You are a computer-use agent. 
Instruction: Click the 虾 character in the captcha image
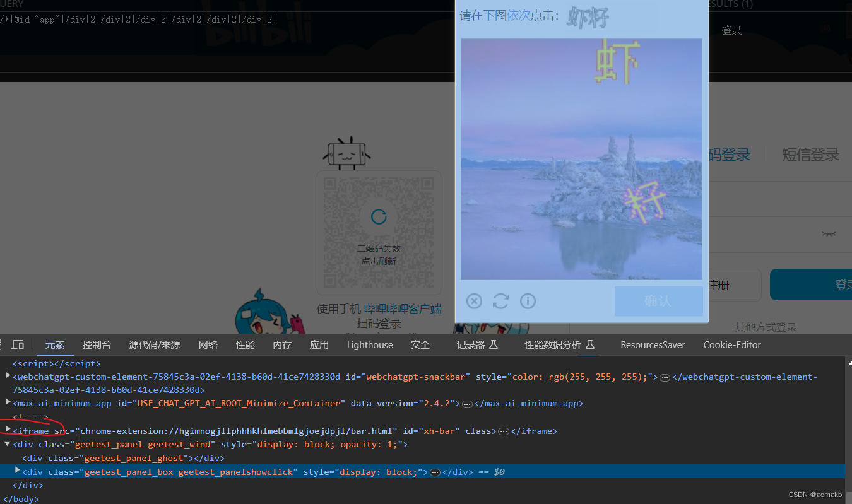click(617, 62)
